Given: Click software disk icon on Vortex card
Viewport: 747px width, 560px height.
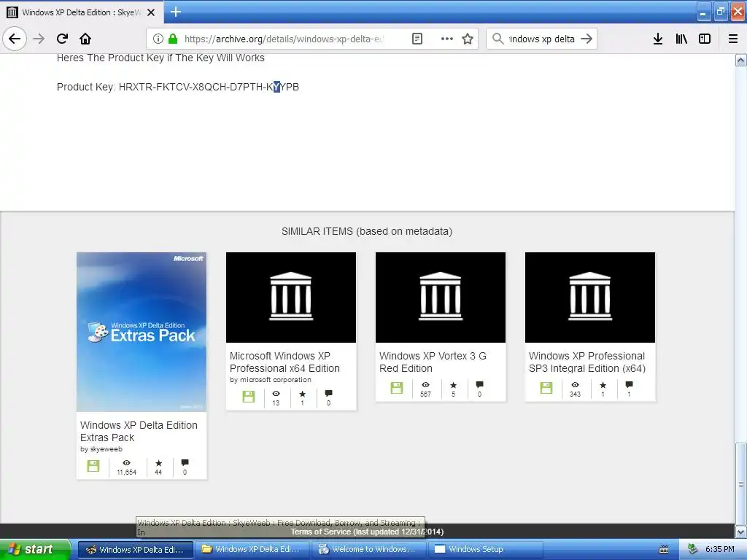Looking at the screenshot, I should pyautogui.click(x=397, y=388).
